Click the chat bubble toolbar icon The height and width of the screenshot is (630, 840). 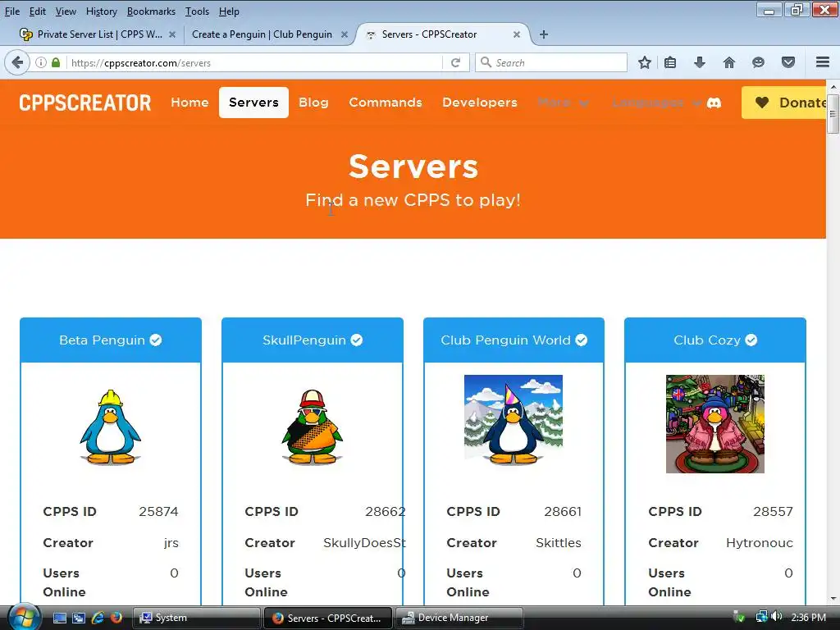point(758,62)
